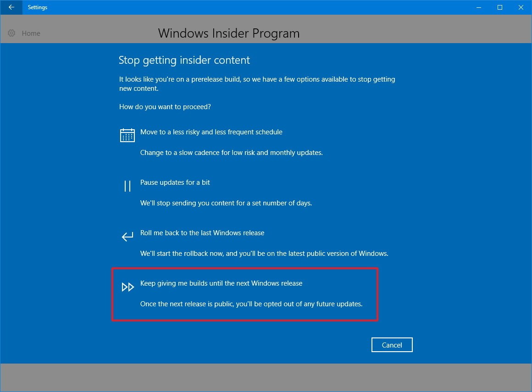Viewport: 532px width, 392px height.
Task: Click the rollback return-arrow icon
Action: click(127, 237)
